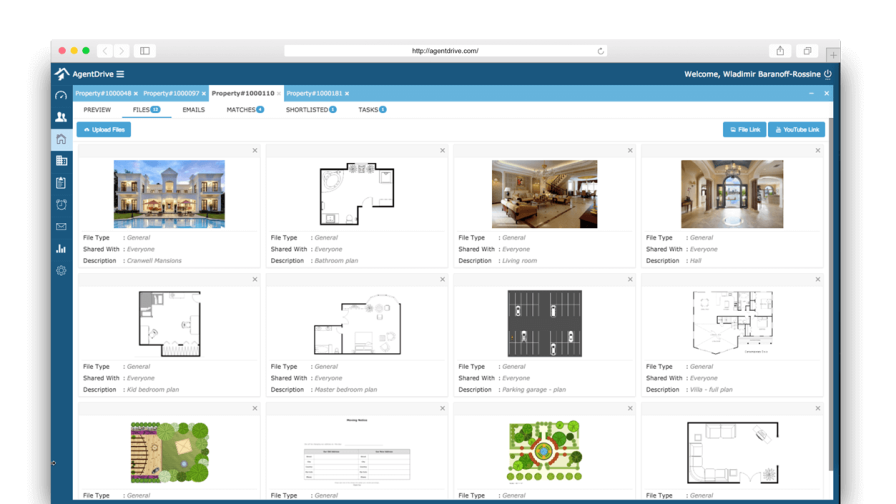Open the reports bar chart icon

pyautogui.click(x=61, y=249)
